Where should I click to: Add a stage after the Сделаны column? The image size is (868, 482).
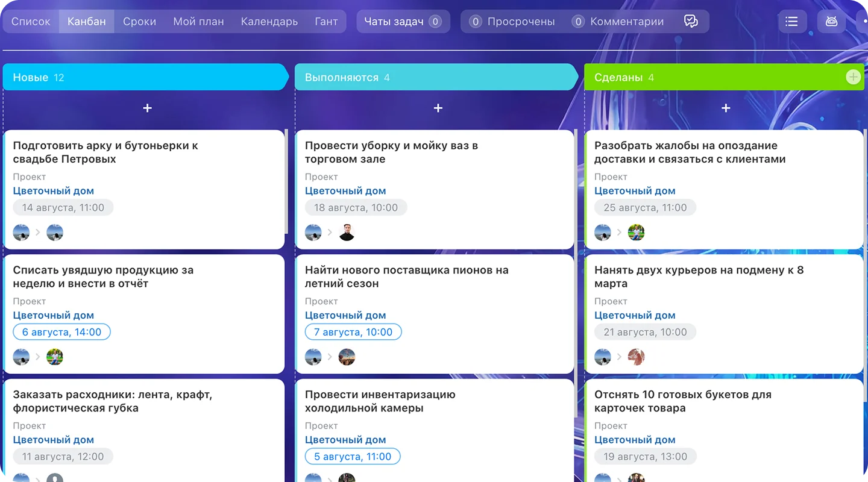853,77
